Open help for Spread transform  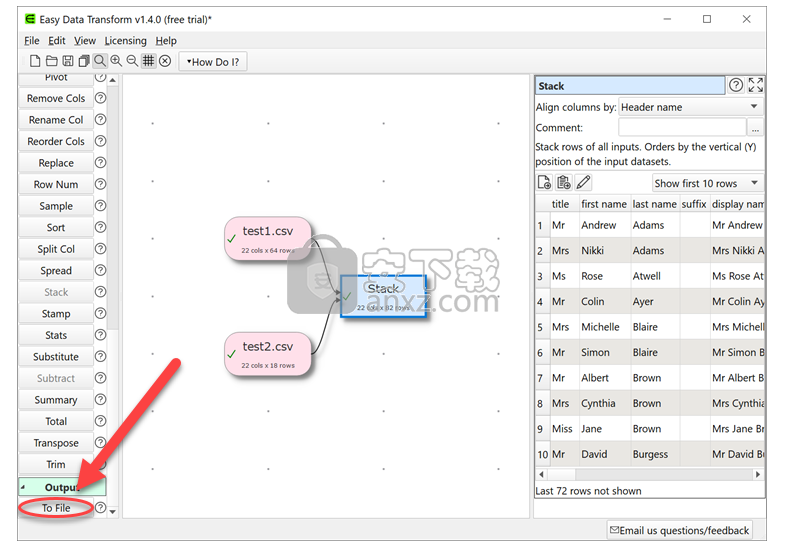click(x=101, y=270)
